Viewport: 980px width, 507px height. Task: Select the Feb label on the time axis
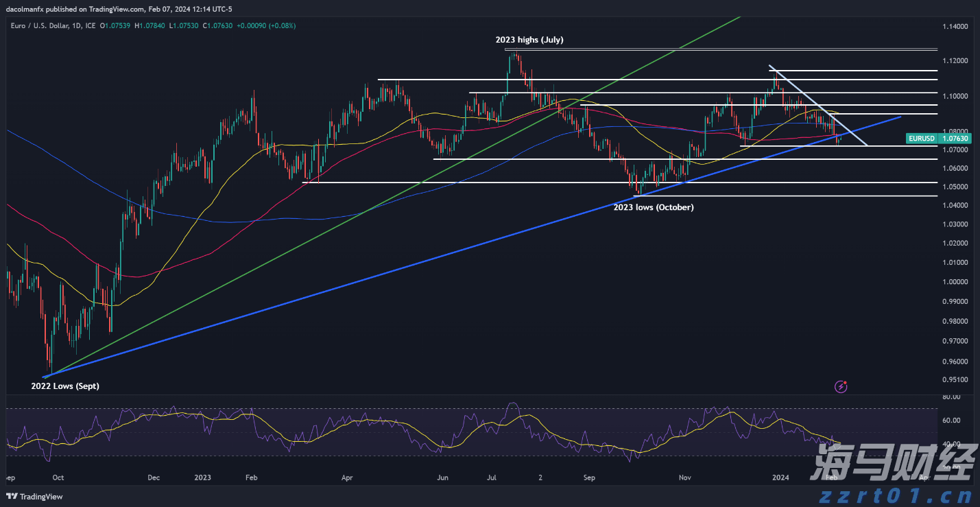[x=250, y=477]
